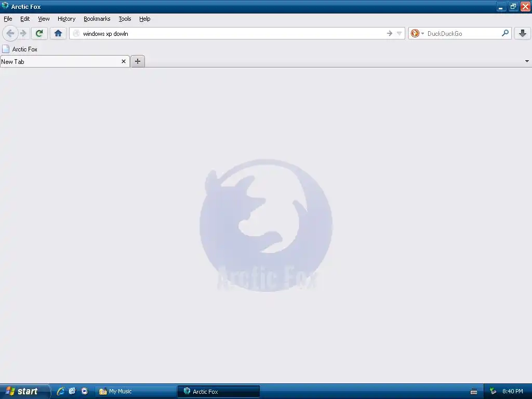Click the Arctic Fox title bar icon
The height and width of the screenshot is (399, 532).
[x=5, y=6]
